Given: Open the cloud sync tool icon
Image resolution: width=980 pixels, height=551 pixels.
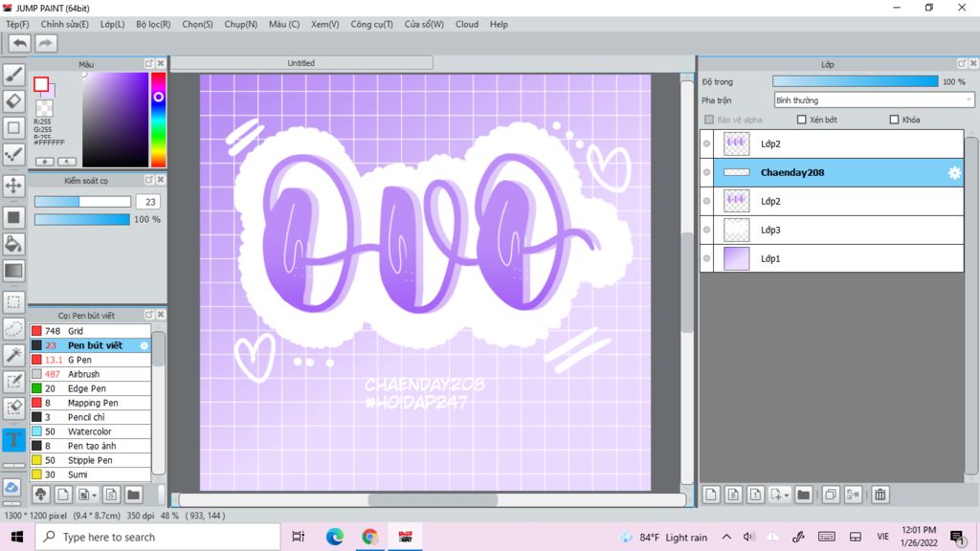Looking at the screenshot, I should click(11, 487).
